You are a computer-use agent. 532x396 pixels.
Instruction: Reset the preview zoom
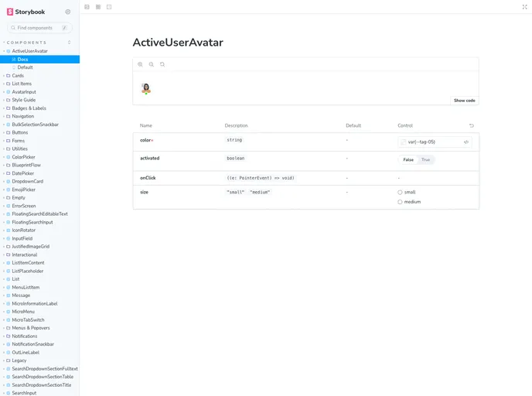[162, 64]
